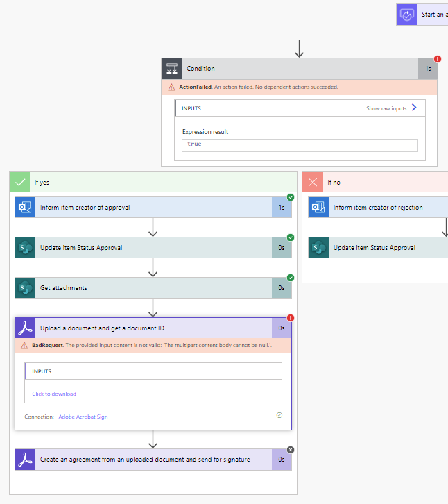Click the Expression result value field
Viewport: 448px width, 504px height.
click(300, 144)
